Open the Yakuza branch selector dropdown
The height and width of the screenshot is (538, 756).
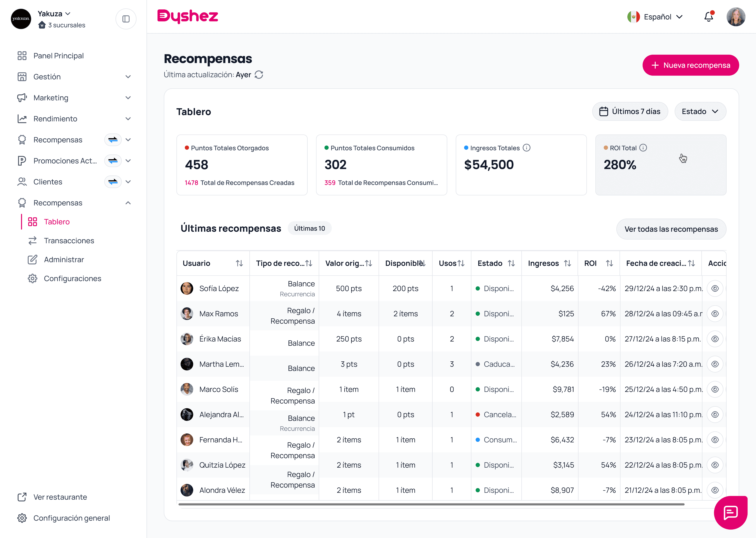coord(54,14)
